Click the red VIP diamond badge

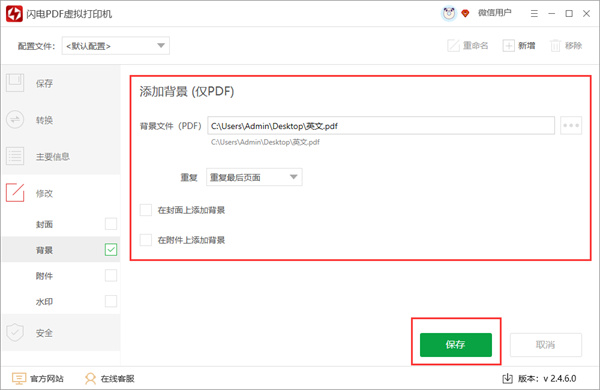[465, 14]
